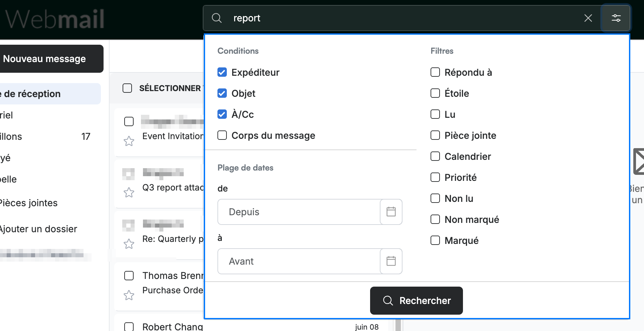This screenshot has width=644, height=331.
Task: Star the Re: Quarterly email
Action: 129,244
